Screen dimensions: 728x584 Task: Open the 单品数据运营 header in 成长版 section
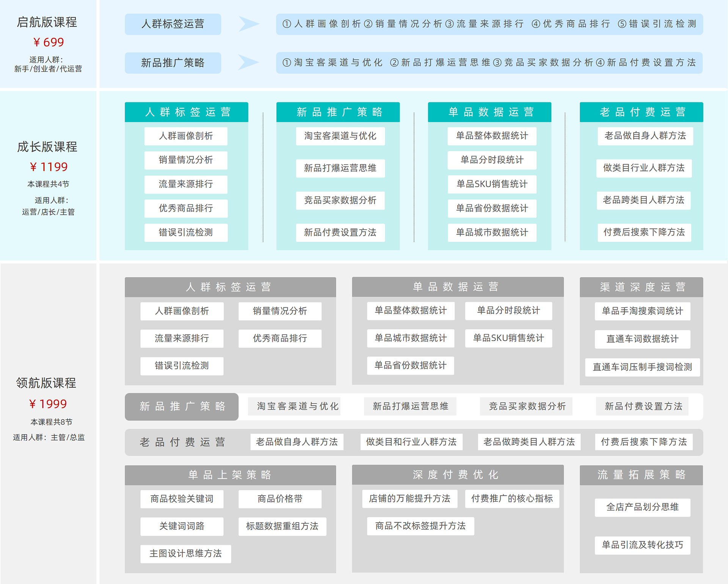[490, 112]
